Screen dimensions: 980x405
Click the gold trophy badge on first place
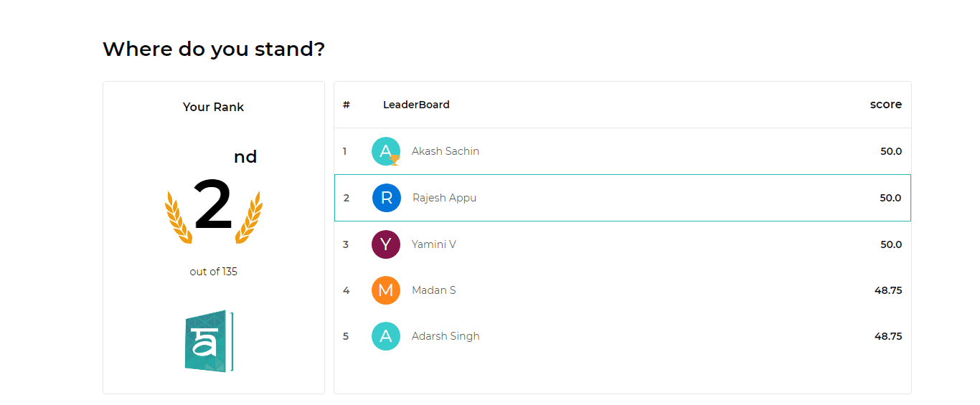[394, 160]
